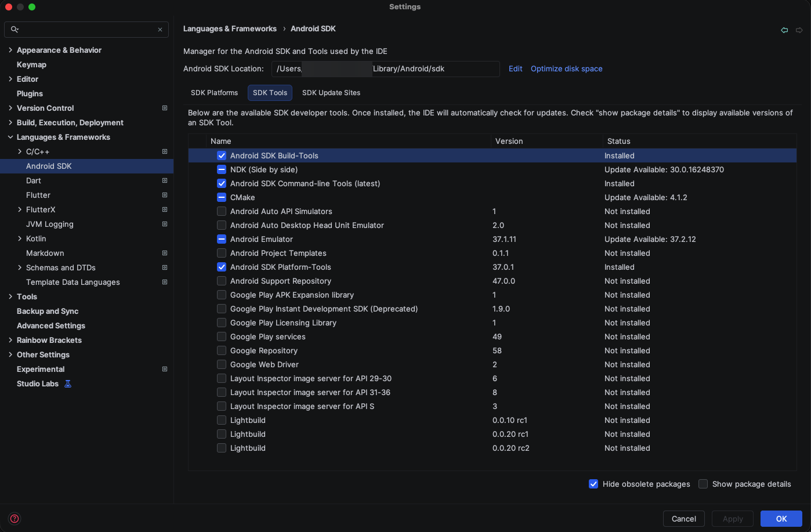Click project-level icon beside Markdown
This screenshot has height=532, width=811.
point(165,253)
